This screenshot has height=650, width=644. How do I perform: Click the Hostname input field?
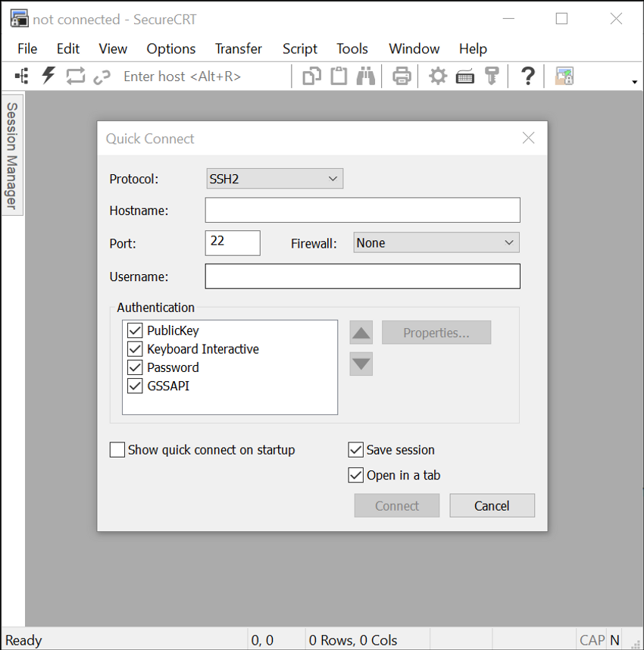click(362, 210)
